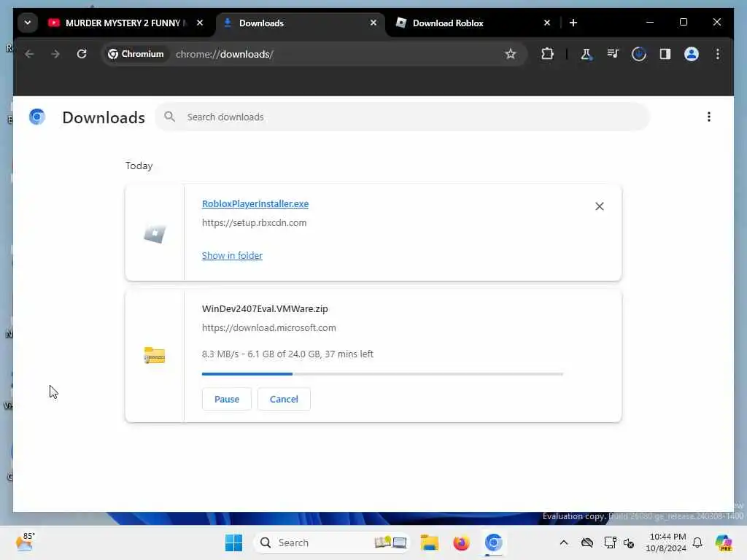Open the Extensions puzzle icon
The image size is (747, 560).
[547, 54]
